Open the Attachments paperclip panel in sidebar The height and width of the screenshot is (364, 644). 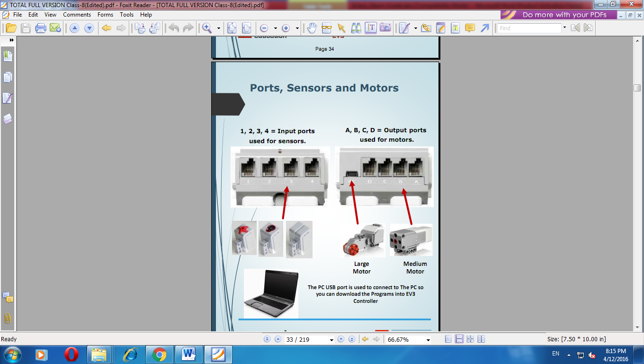click(8, 318)
